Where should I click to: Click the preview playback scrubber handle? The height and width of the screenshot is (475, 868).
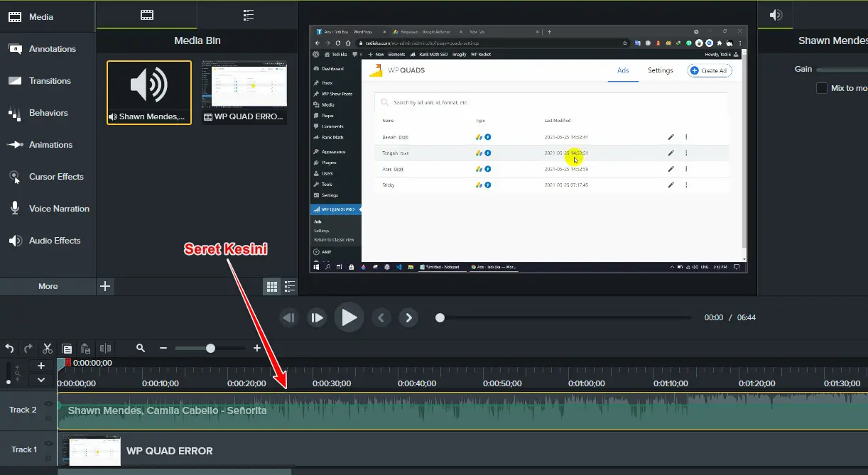pos(440,317)
